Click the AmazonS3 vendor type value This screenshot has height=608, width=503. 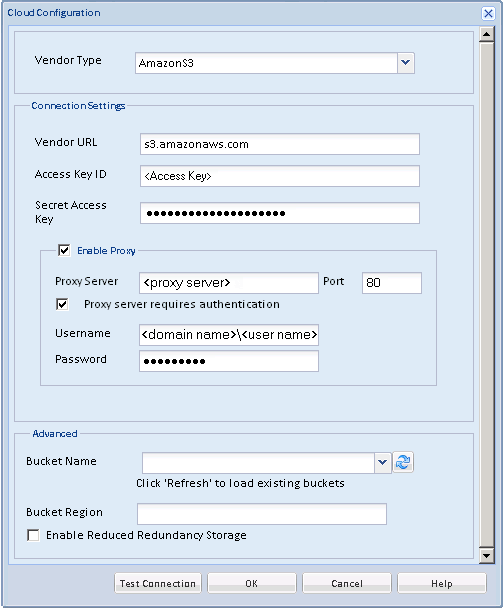pos(166,63)
